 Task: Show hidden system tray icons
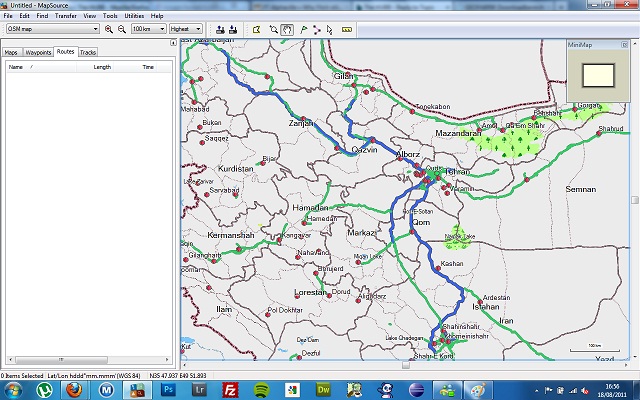point(537,391)
